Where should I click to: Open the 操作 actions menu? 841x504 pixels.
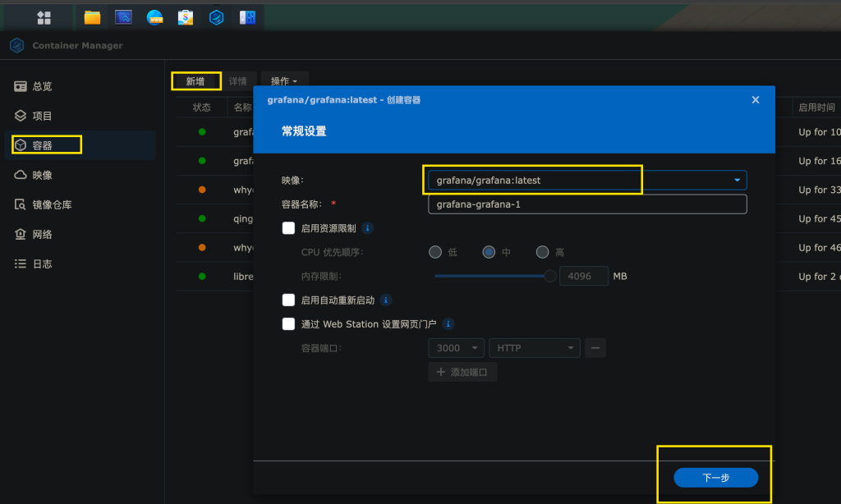[x=283, y=80]
